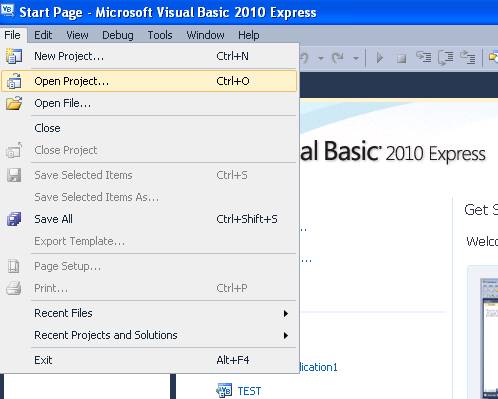Open the Debug menu
The width and height of the screenshot is (498, 399).
point(118,35)
